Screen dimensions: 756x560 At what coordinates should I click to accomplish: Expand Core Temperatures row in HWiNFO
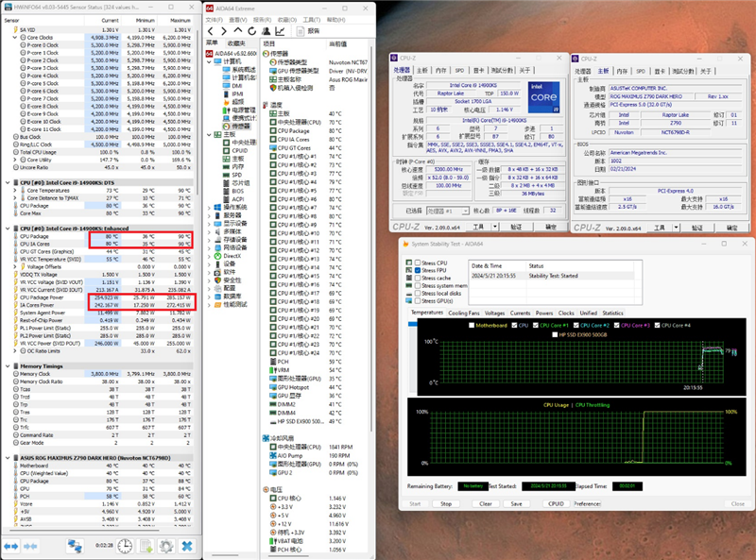click(15, 191)
